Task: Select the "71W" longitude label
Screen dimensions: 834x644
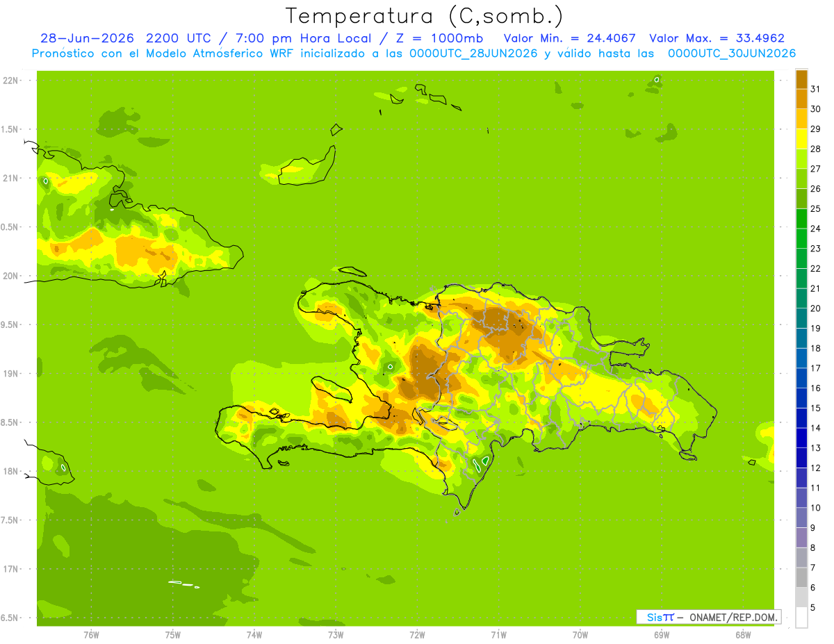Action: [x=498, y=636]
